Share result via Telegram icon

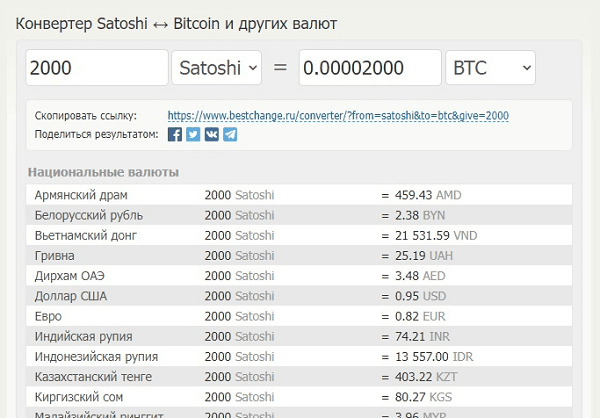230,135
